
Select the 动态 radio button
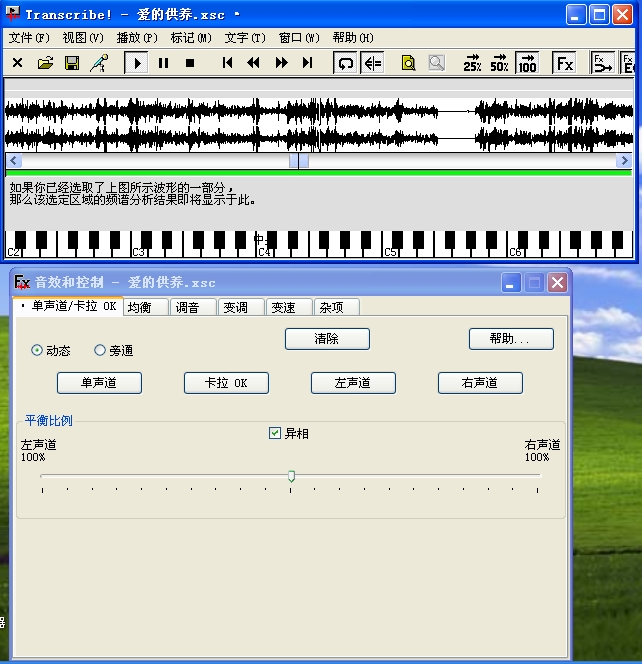tap(38, 350)
